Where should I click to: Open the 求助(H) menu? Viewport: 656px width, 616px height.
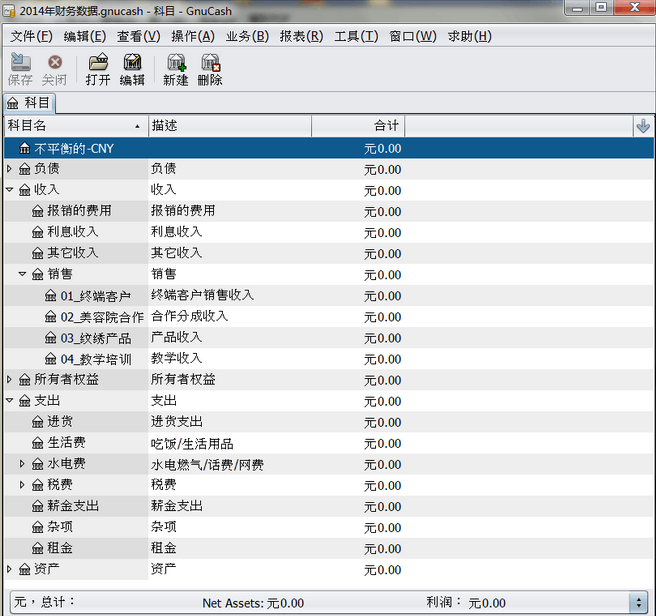[x=469, y=36]
